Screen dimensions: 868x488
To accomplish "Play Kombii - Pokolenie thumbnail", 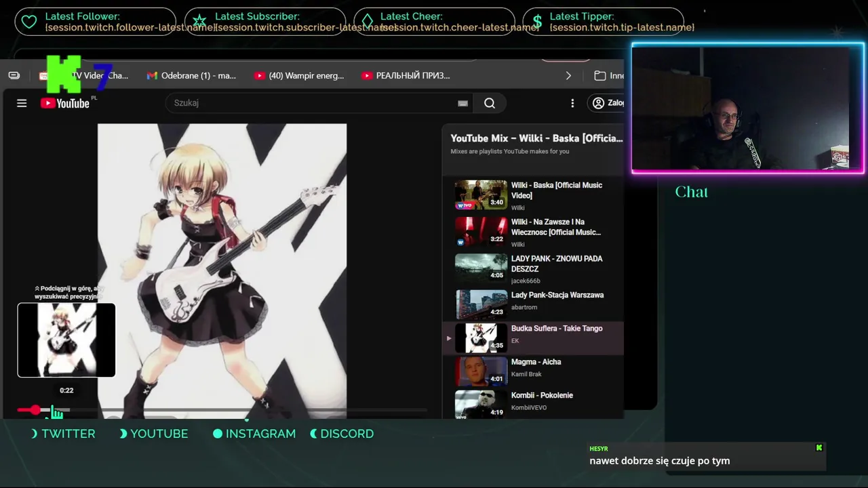I will 481,404.
